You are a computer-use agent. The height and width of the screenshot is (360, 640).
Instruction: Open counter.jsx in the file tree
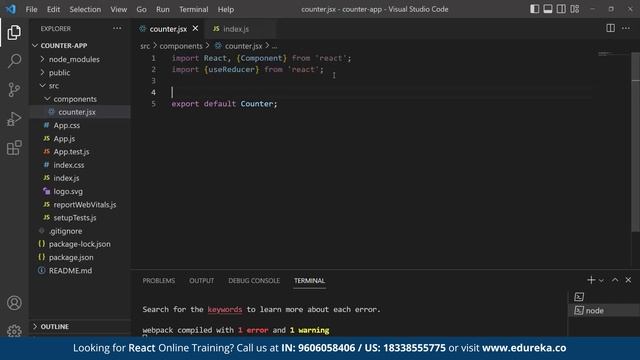(80, 112)
